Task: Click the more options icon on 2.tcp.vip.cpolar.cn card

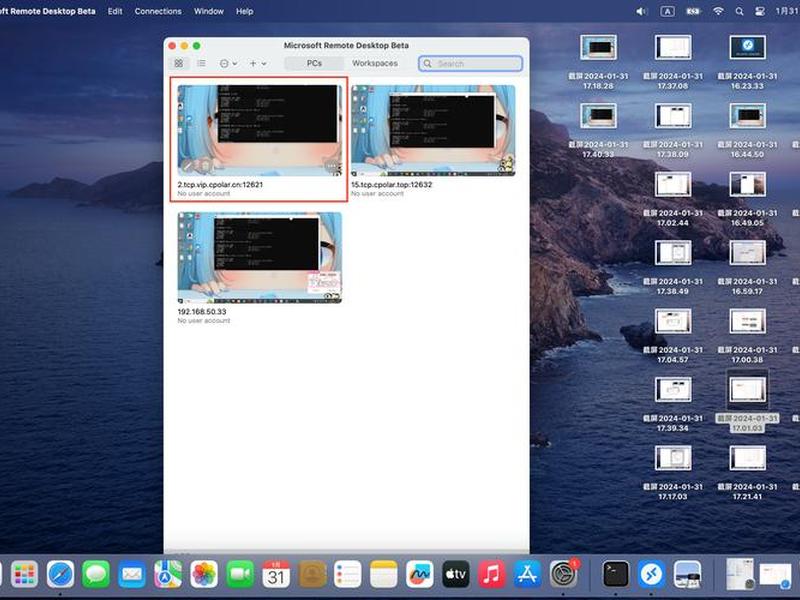Action: 332,165
